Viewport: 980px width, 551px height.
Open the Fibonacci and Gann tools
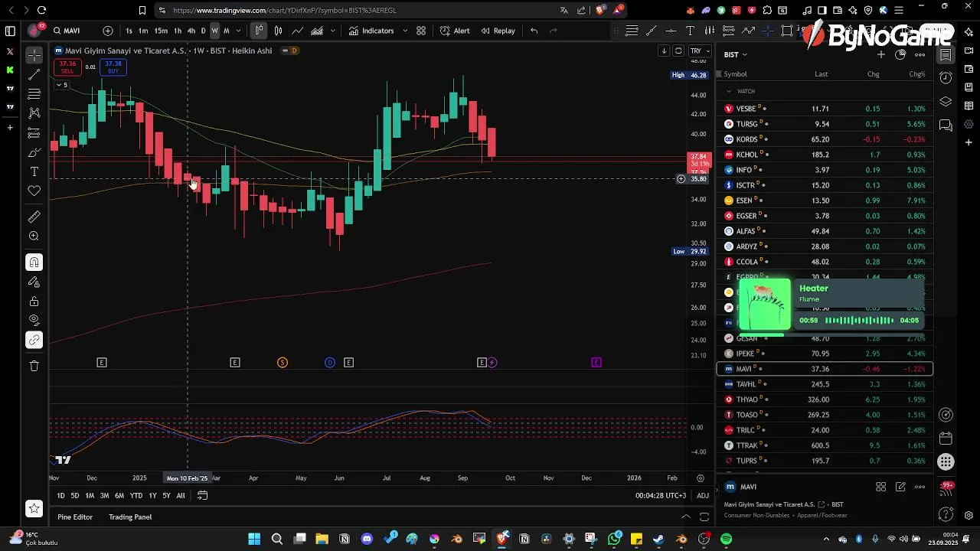tap(34, 93)
